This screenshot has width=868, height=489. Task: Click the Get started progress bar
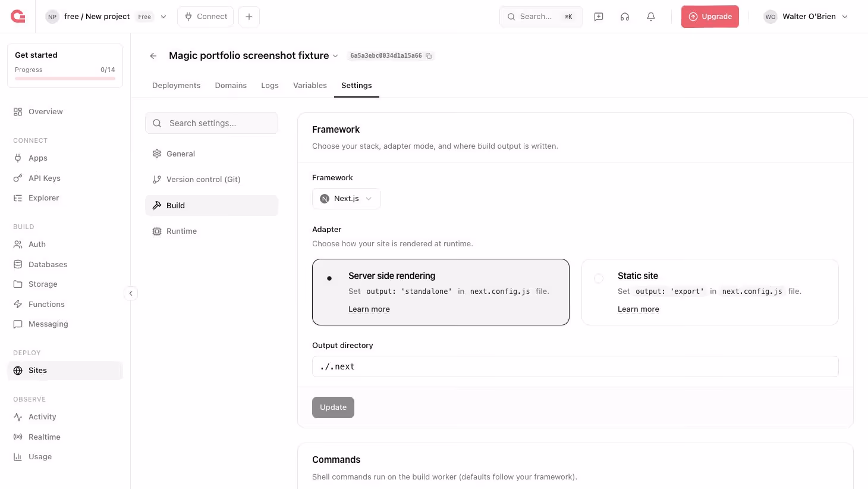coord(65,79)
